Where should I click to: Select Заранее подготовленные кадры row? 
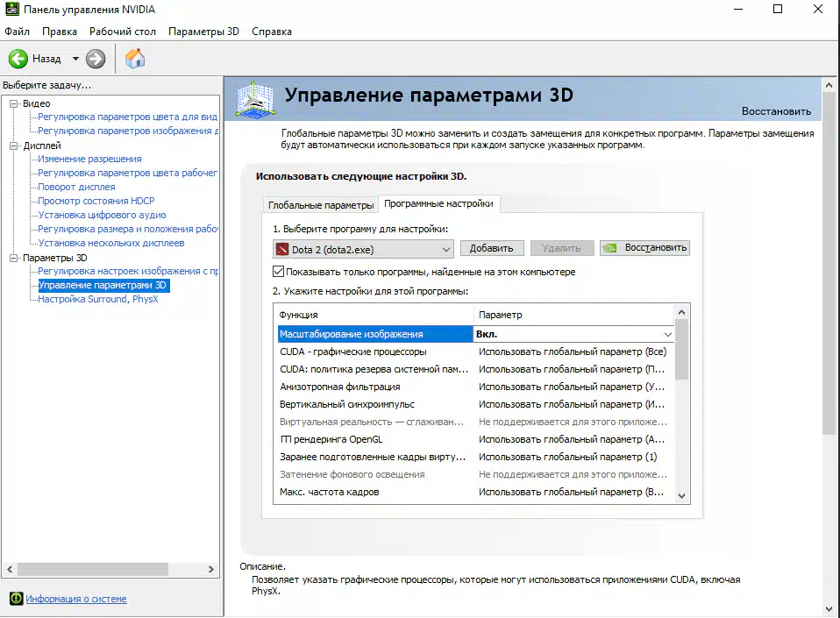coord(475,457)
